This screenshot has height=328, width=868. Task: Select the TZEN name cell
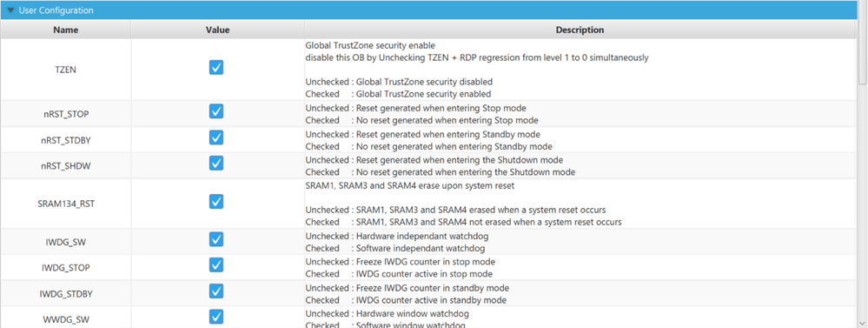pyautogui.click(x=65, y=70)
